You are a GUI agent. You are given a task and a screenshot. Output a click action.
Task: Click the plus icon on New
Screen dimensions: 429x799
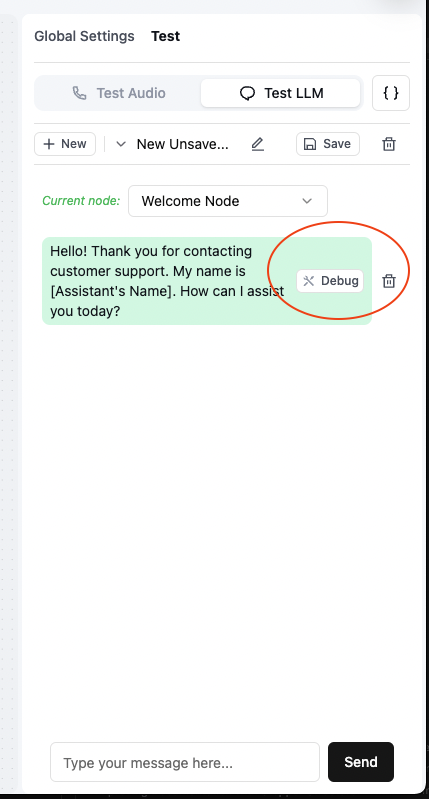click(49, 144)
